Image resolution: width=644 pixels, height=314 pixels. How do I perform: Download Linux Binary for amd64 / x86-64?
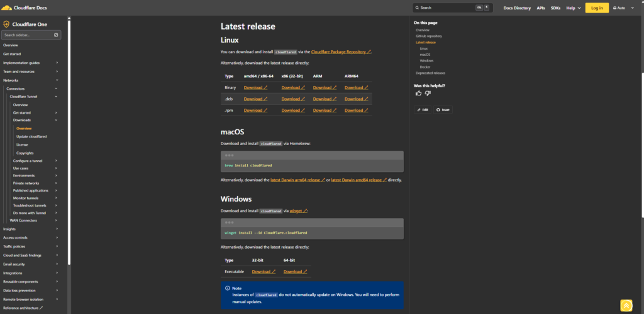tap(255, 87)
